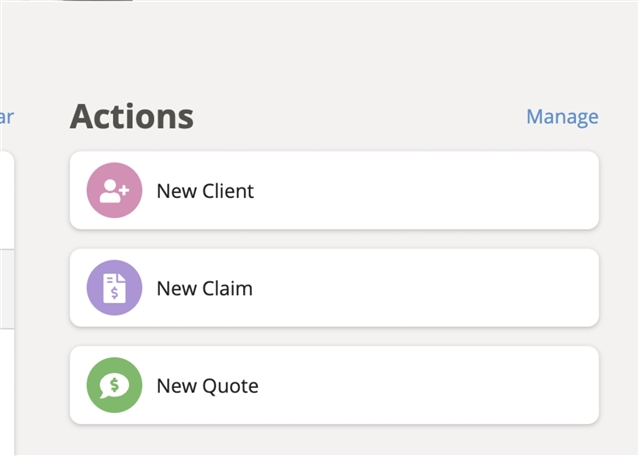Click the empty area of the New Quote card

pos(426,385)
